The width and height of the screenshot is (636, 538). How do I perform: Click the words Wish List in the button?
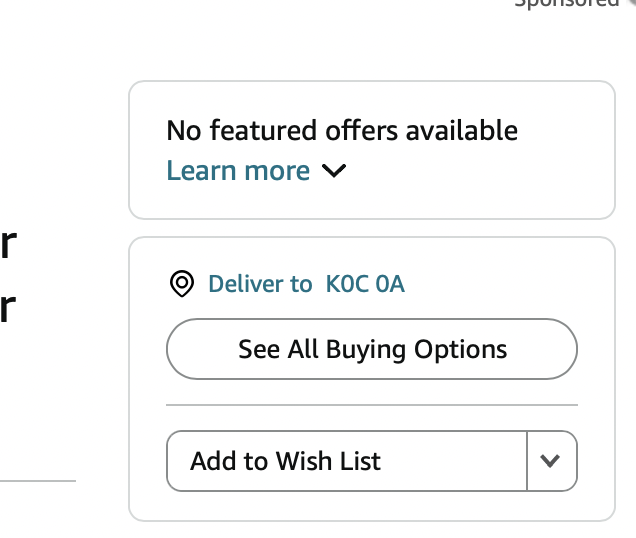[x=328, y=461]
